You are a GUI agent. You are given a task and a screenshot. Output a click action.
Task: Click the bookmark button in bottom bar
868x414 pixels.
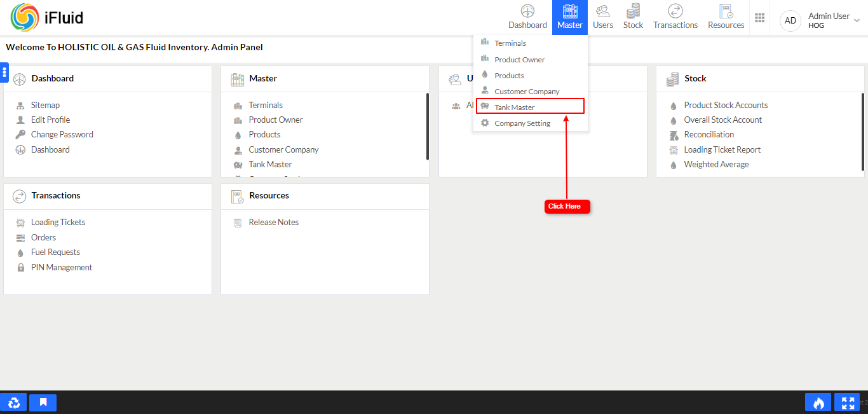[43, 403]
